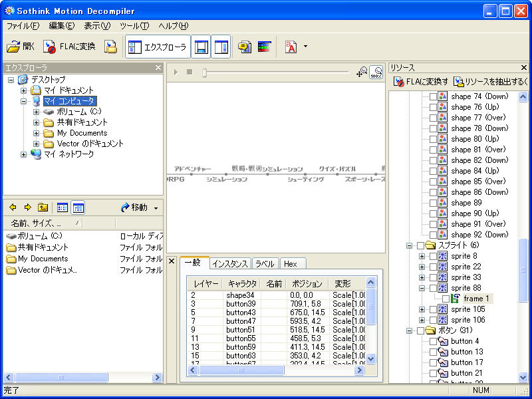Click the yellow back arrow in the file browser
532x399 pixels.
pyautogui.click(x=13, y=207)
